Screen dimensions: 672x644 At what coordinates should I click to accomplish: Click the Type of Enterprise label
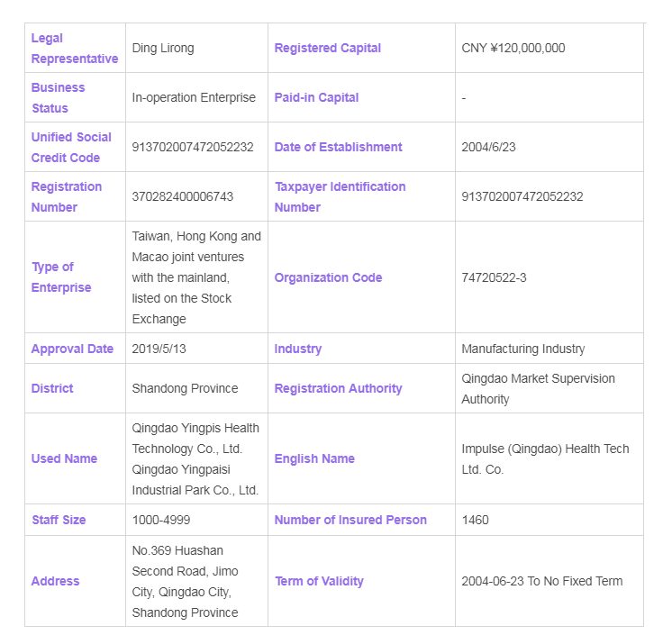[61, 277]
